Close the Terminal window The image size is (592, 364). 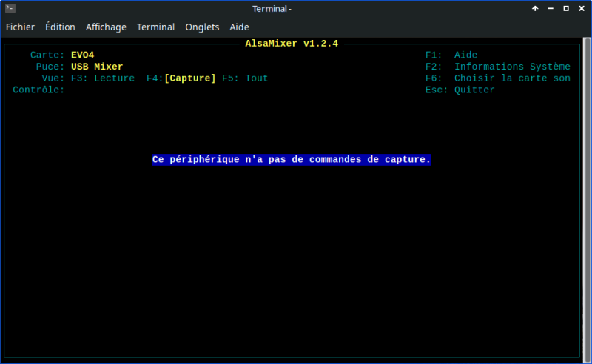click(582, 8)
